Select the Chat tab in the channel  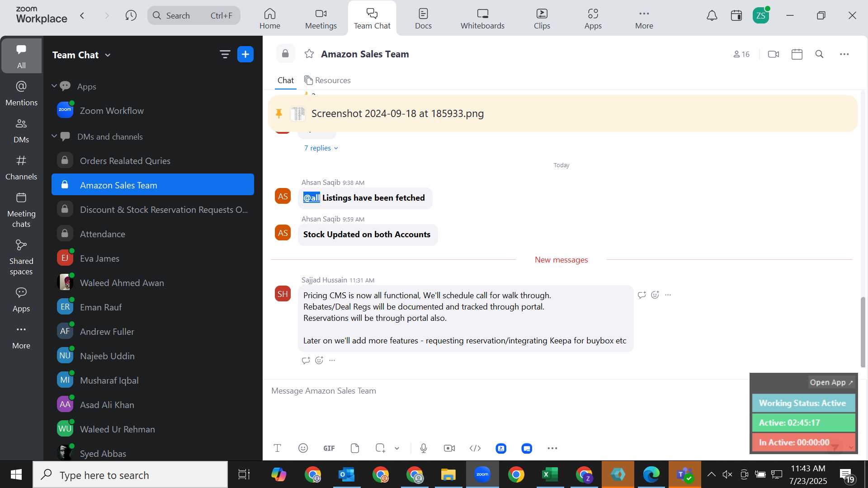[286, 80]
